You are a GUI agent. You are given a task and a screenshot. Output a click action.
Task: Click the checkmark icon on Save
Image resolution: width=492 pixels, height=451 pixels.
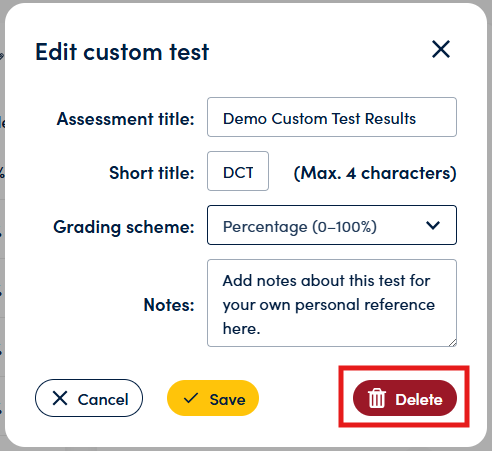191,398
